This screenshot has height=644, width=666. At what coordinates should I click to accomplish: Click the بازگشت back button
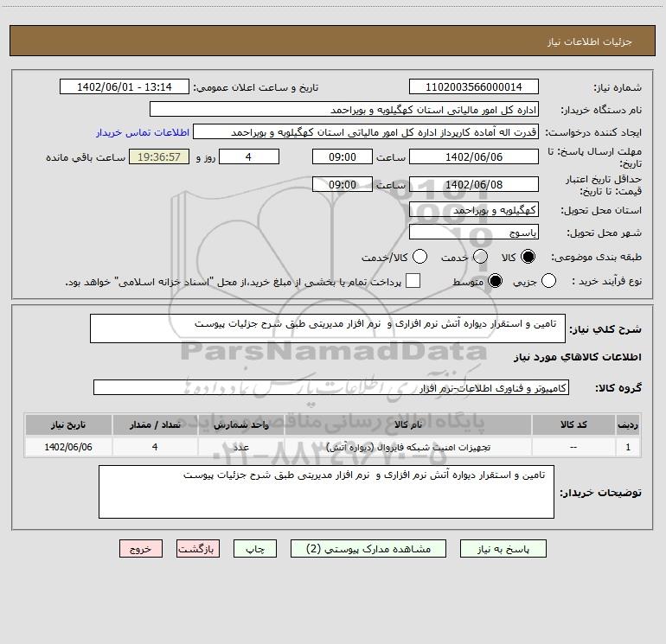198,549
